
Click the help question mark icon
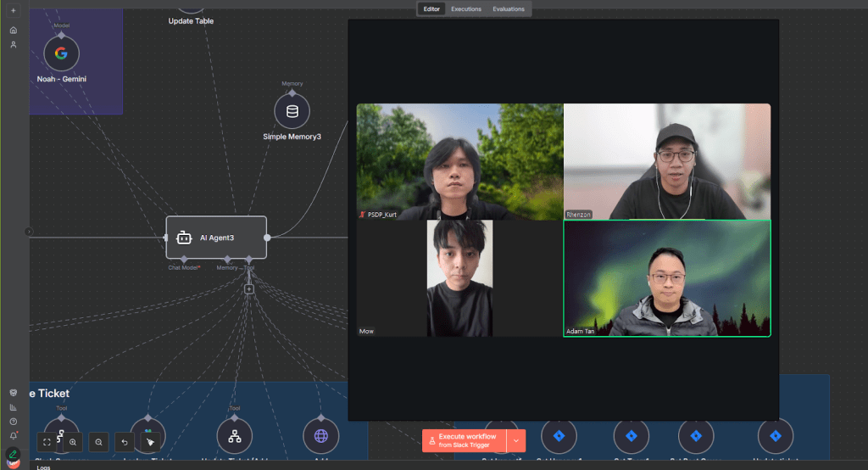tap(14, 422)
